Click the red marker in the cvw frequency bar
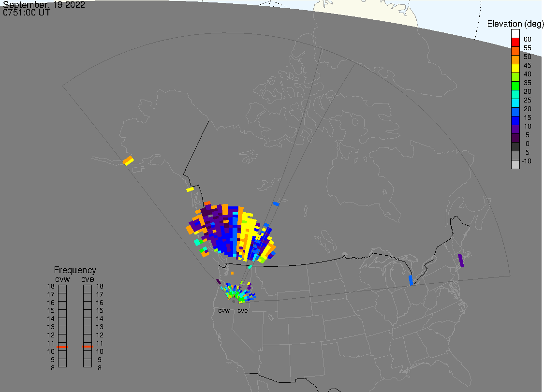 pyautogui.click(x=62, y=347)
